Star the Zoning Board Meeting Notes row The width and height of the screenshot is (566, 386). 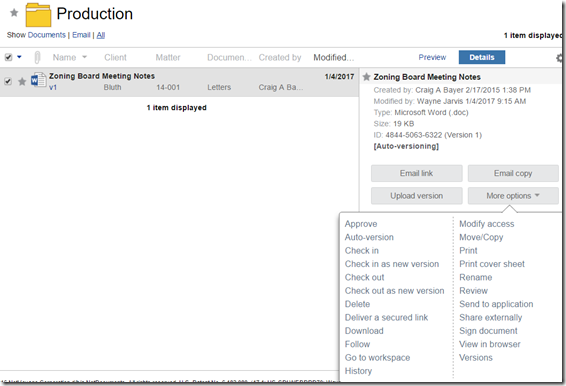coord(22,82)
